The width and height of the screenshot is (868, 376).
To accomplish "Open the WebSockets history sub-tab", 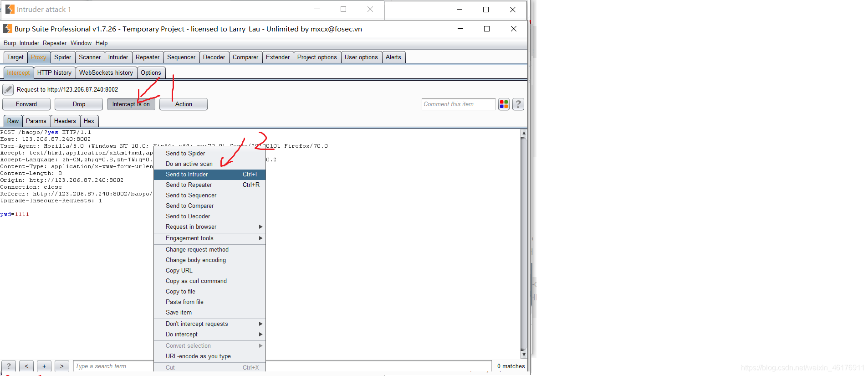I will pyautogui.click(x=106, y=72).
